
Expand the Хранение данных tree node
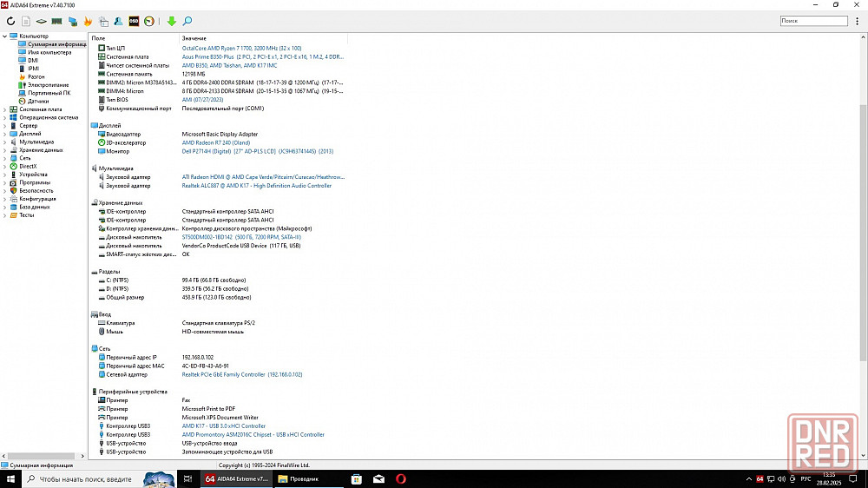pos(4,150)
